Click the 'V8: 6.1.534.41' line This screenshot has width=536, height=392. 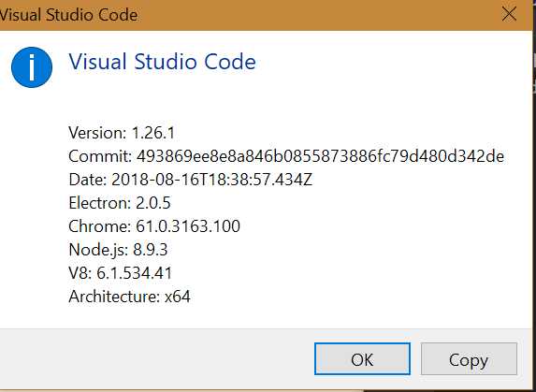(x=121, y=273)
